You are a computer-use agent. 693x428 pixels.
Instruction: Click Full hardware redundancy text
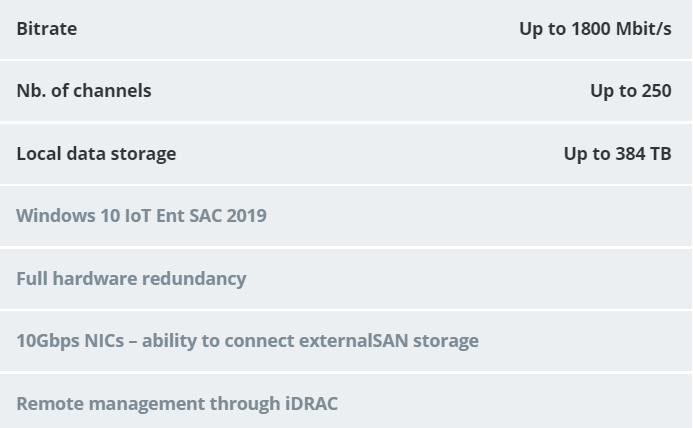131,279
